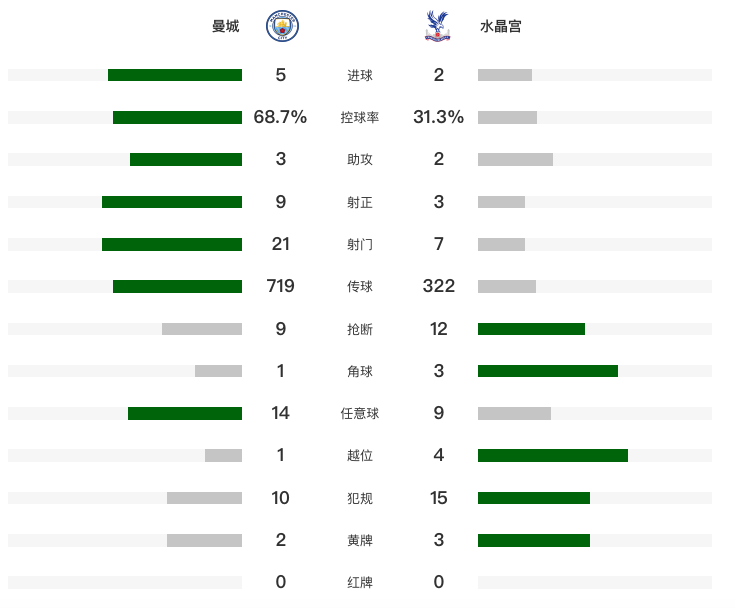The height and width of the screenshot is (608, 735).
Task: Select Crystal Palace's green 抢断 bar
Action: point(531,329)
